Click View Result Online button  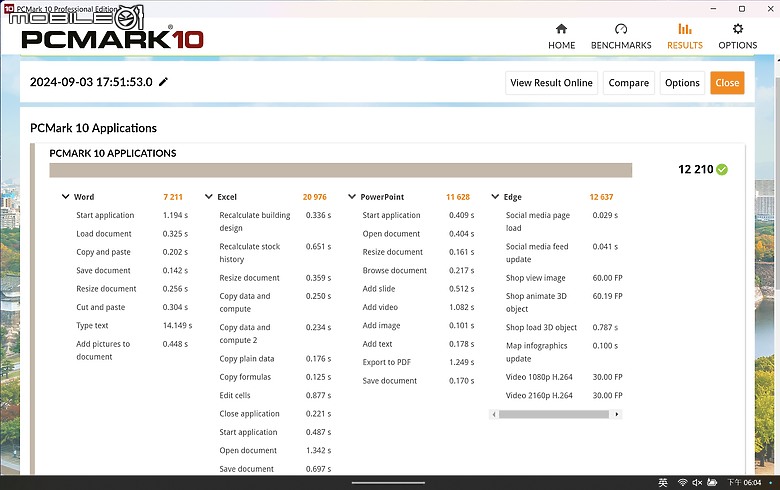pyautogui.click(x=551, y=83)
